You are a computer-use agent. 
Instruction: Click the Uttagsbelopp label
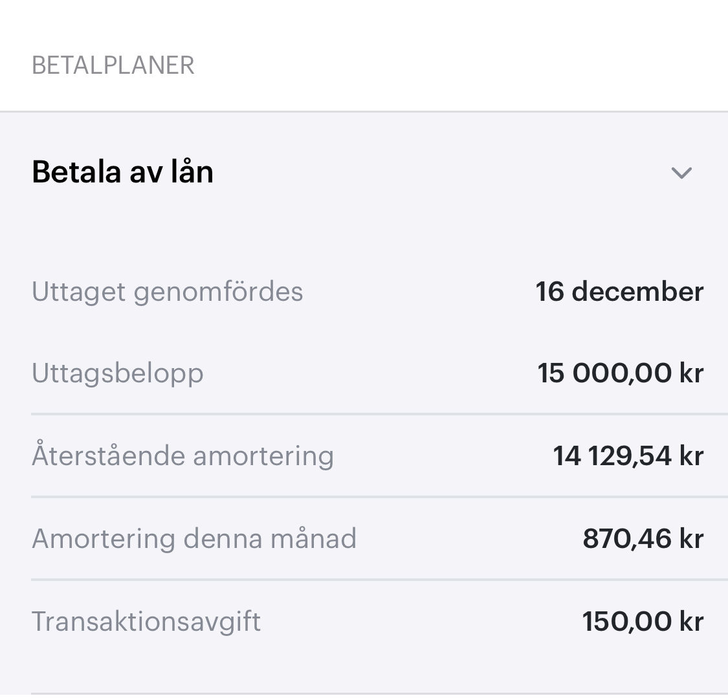coord(118,373)
